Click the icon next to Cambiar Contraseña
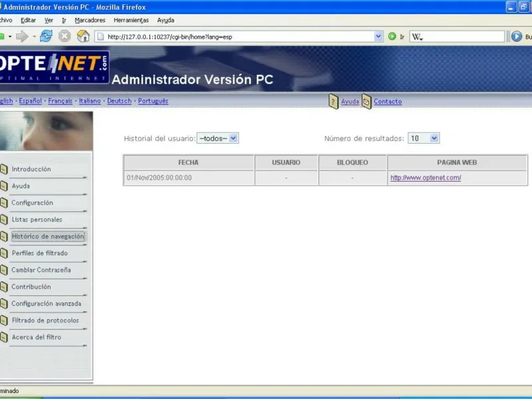 (x=4, y=270)
